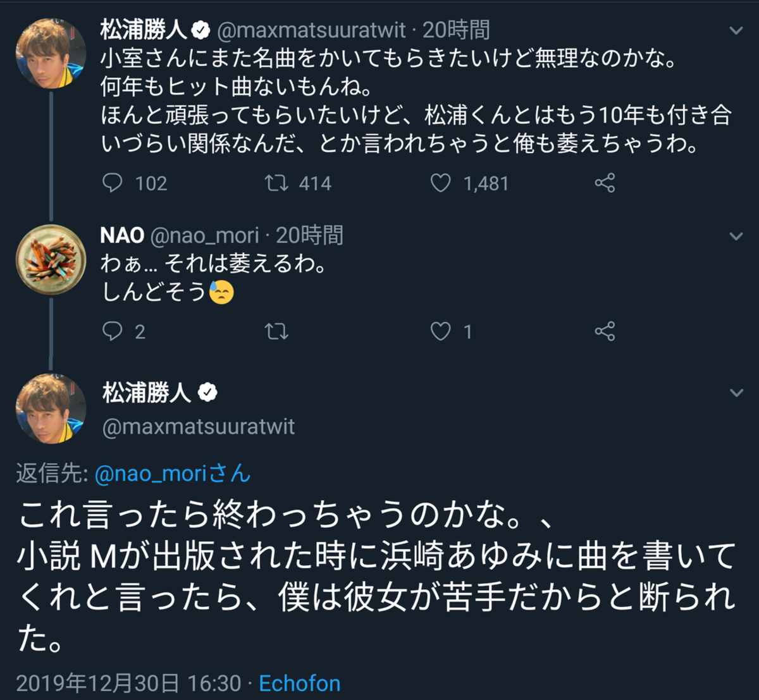Screen dimensions: 759x700
Task: Share NAO's reply tweet
Action: [x=605, y=331]
